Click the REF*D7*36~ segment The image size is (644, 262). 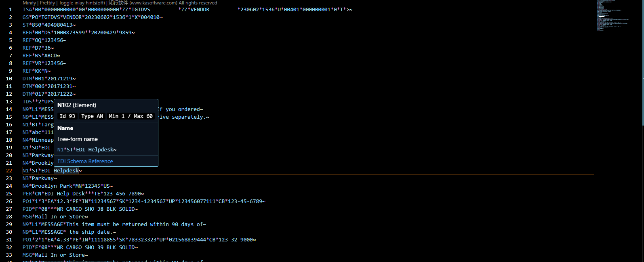tap(38, 48)
